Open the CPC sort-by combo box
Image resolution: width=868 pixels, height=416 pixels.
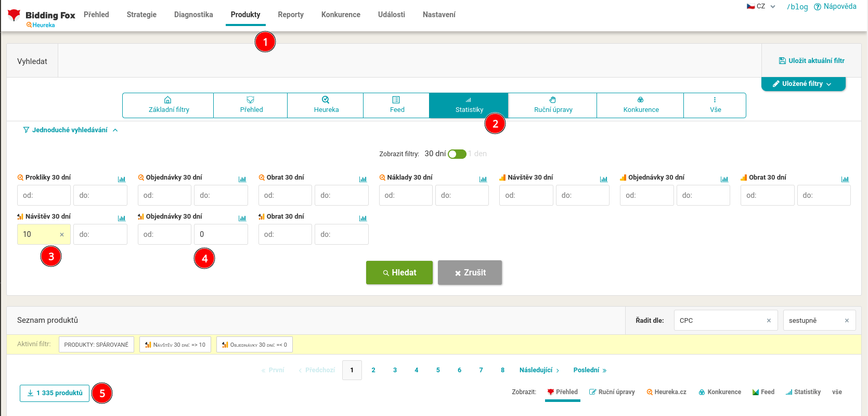click(x=726, y=320)
